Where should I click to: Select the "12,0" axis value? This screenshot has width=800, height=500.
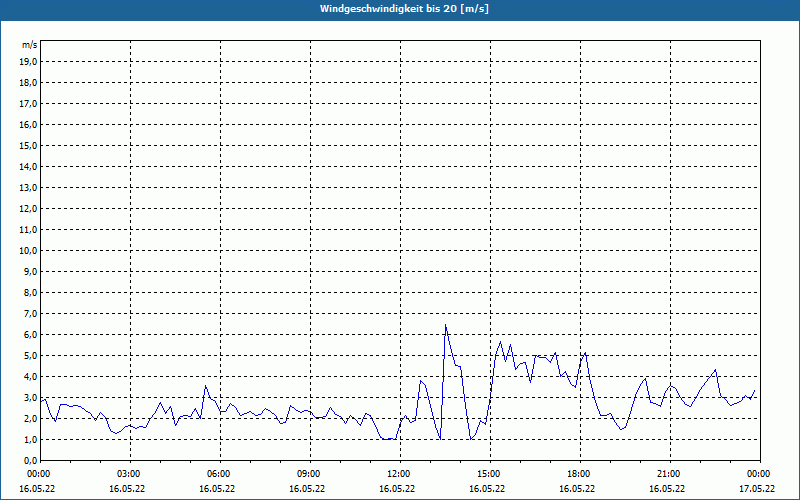pyautogui.click(x=28, y=209)
